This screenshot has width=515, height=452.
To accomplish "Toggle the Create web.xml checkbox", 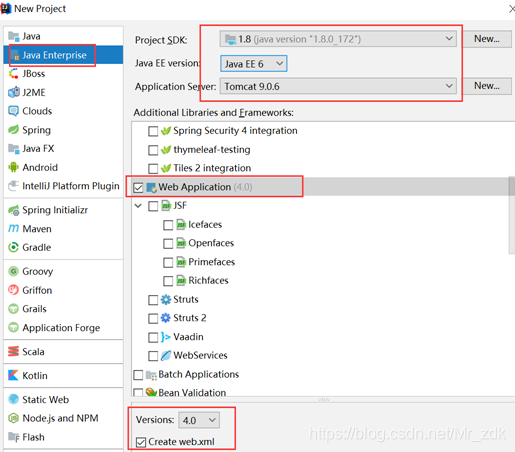I will [141, 442].
